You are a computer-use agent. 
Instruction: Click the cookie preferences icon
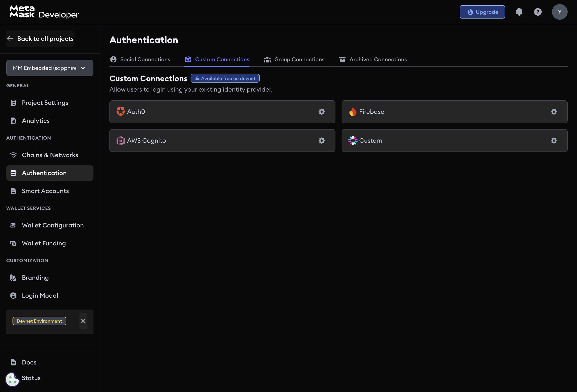coord(12,379)
